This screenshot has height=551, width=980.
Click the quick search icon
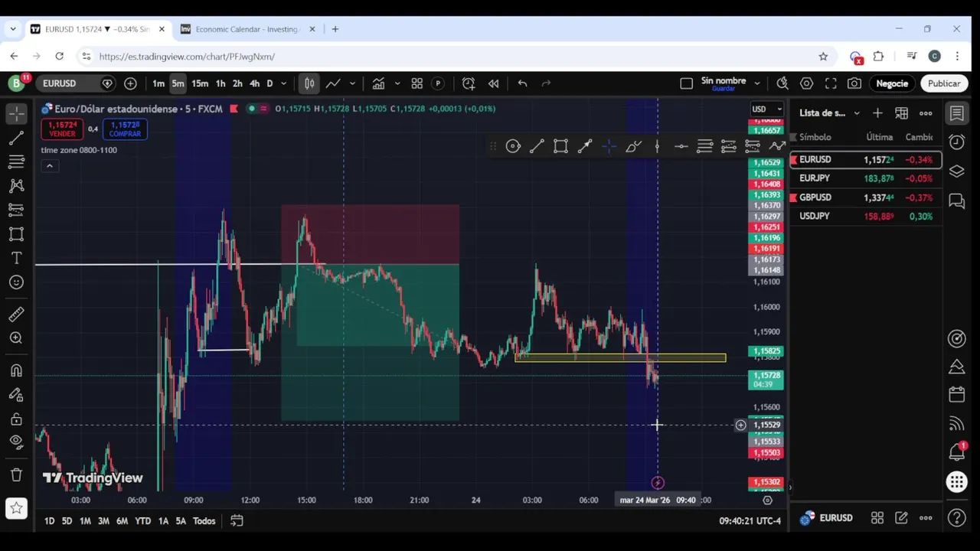click(782, 83)
